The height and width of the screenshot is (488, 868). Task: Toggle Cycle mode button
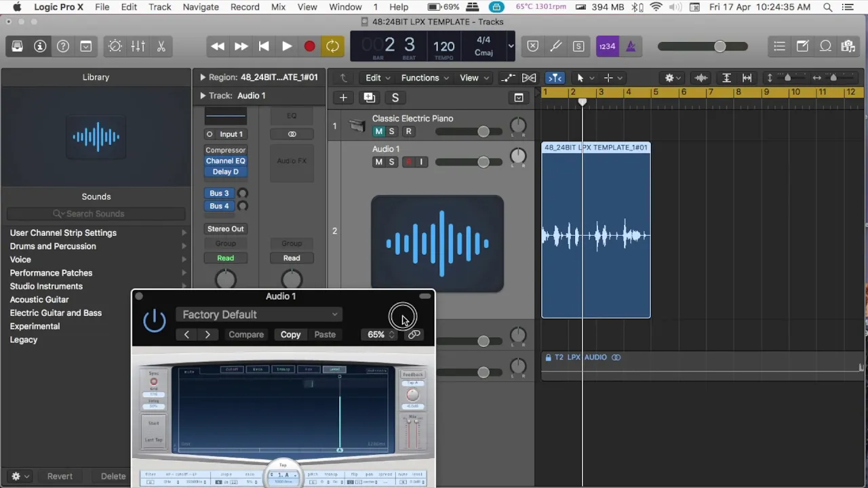coord(332,46)
